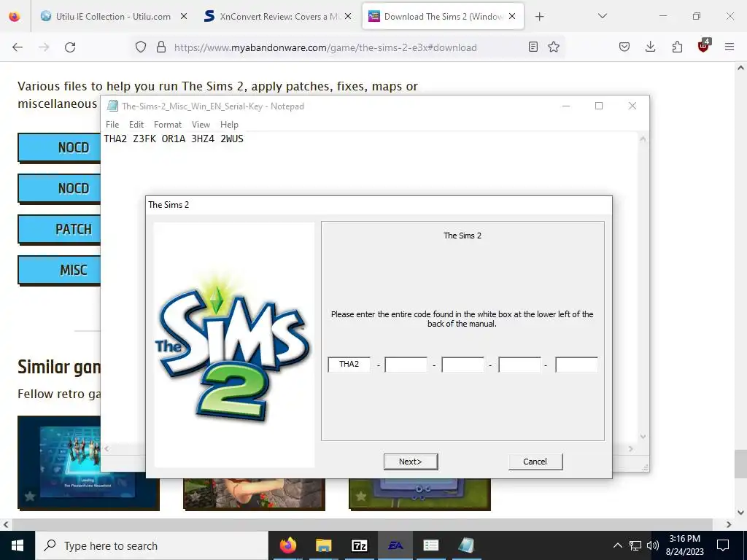This screenshot has width=747, height=560.
Task: Open the Firefox application menu
Action: [729, 47]
